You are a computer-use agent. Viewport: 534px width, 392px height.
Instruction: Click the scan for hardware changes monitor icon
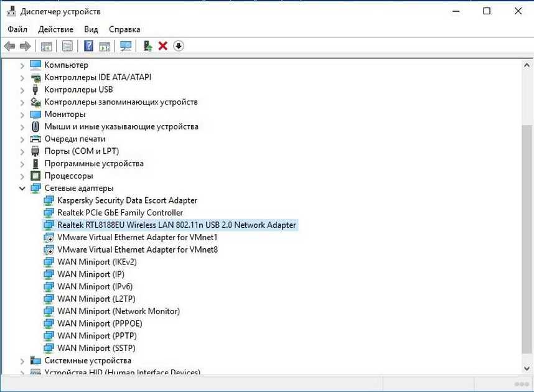click(x=126, y=46)
